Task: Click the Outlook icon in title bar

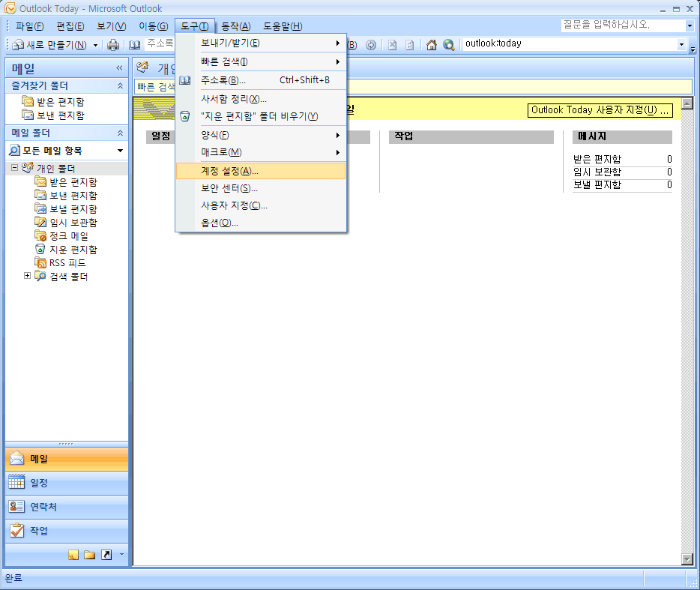Action: [10, 8]
